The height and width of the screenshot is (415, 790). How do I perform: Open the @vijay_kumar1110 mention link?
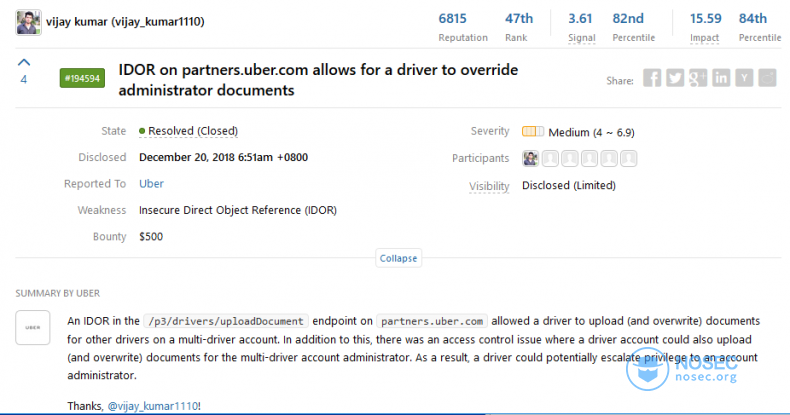153,406
